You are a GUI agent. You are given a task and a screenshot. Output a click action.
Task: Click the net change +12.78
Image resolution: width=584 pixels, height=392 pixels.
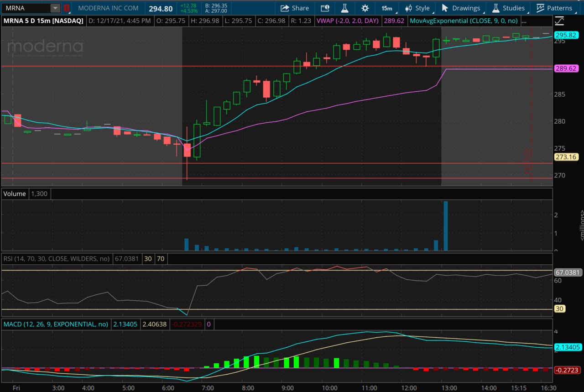[x=188, y=5]
